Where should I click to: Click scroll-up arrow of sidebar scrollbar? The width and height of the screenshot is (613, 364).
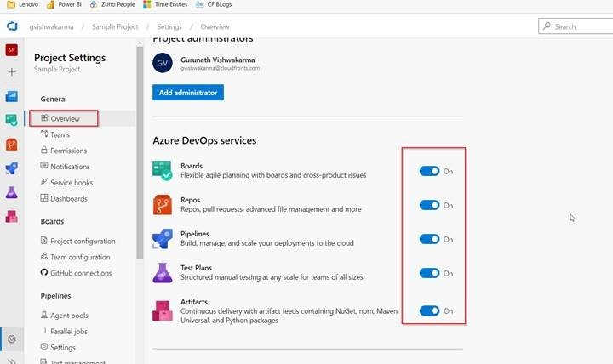click(x=140, y=43)
